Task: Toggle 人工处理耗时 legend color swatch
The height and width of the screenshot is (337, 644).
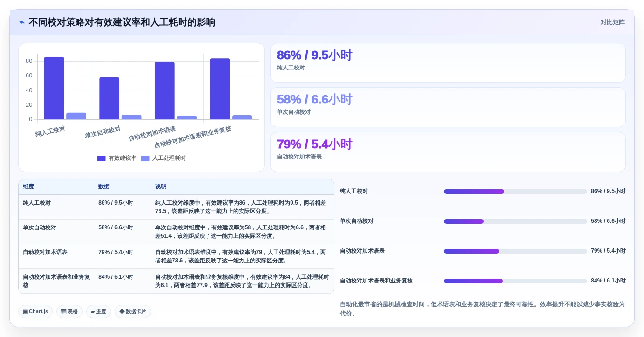Action: 145,158
